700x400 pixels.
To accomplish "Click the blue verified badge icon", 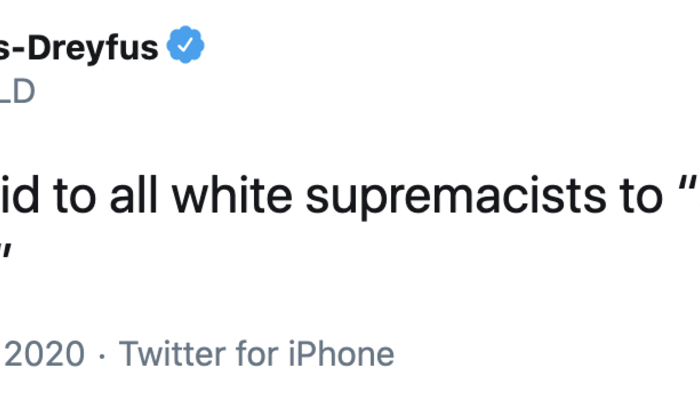I will tap(185, 45).
